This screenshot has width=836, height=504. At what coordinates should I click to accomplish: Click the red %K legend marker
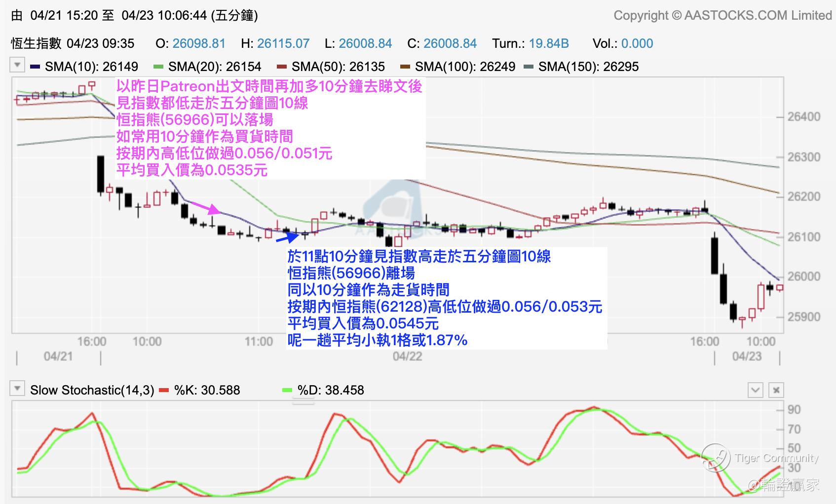point(164,390)
